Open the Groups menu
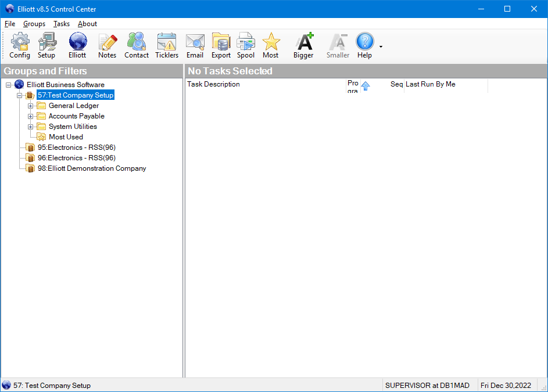548x392 pixels. point(34,24)
